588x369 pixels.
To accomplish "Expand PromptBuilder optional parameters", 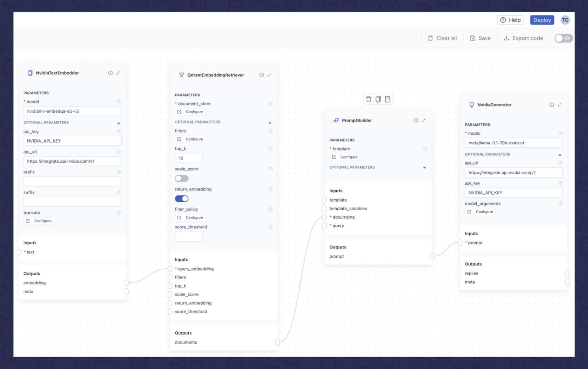I will click(x=424, y=167).
